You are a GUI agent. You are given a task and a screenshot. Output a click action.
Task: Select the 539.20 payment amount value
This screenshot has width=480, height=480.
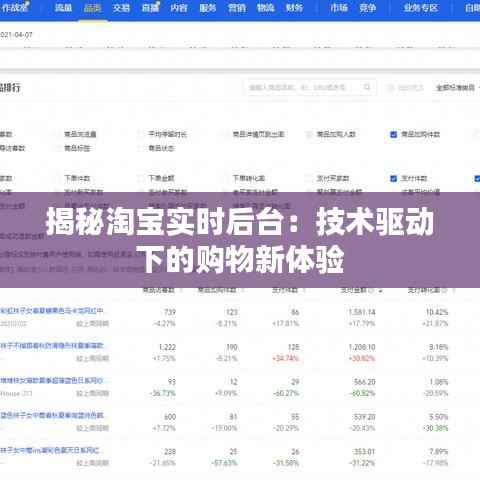tap(364, 417)
